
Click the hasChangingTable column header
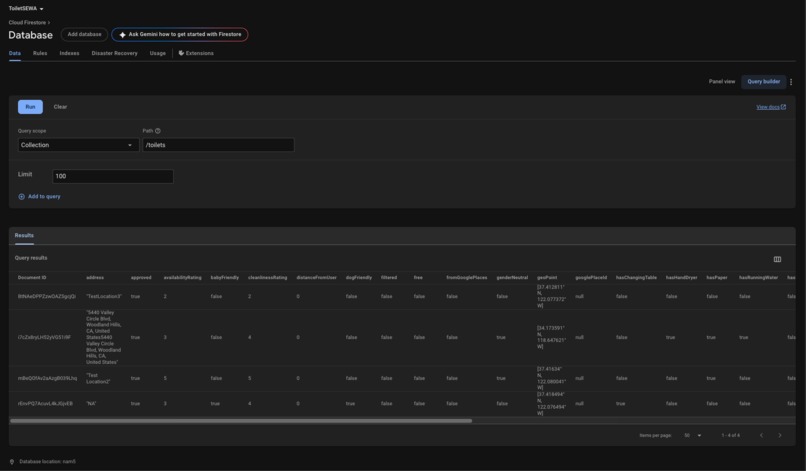pyautogui.click(x=636, y=278)
